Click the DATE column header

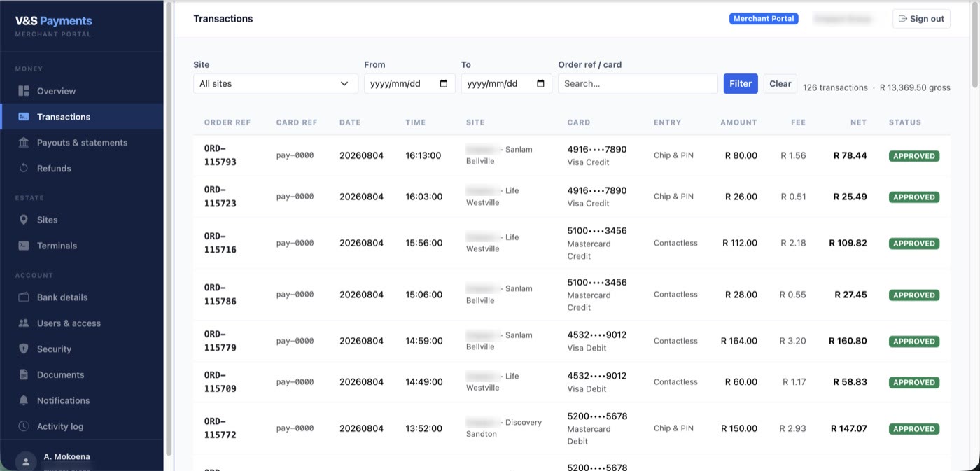pos(350,122)
